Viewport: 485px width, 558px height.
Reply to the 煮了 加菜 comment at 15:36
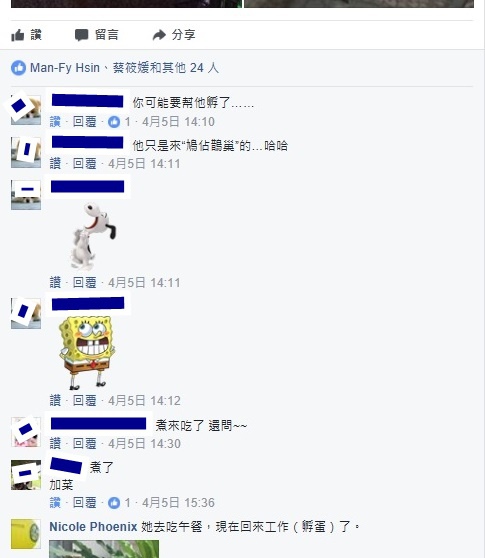[x=85, y=503]
